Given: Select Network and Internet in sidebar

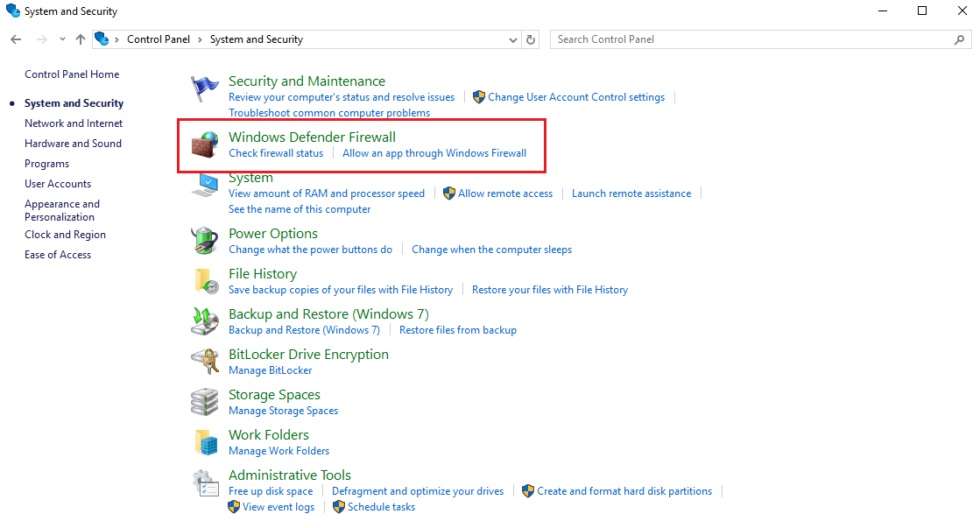Looking at the screenshot, I should [x=74, y=123].
